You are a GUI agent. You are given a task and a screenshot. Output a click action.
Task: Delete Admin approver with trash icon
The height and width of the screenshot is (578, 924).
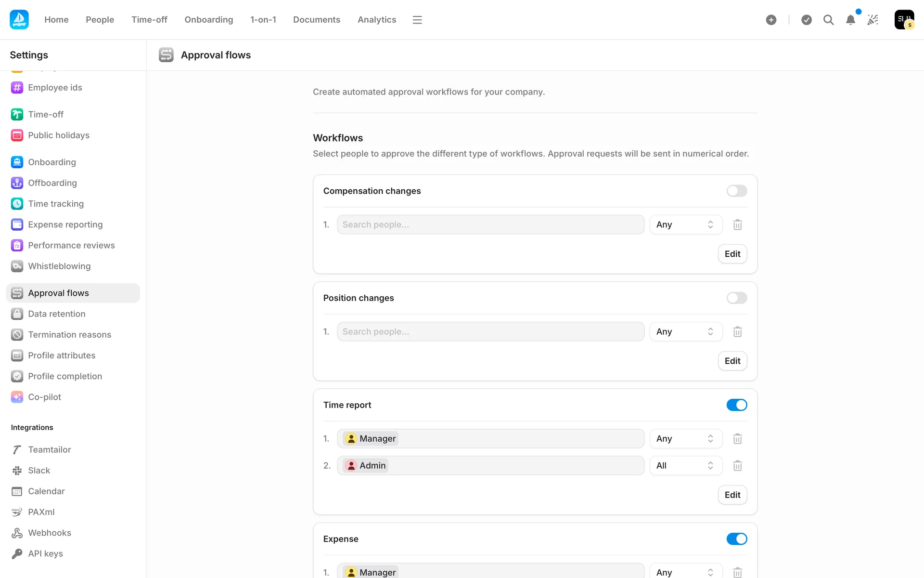coord(737,466)
